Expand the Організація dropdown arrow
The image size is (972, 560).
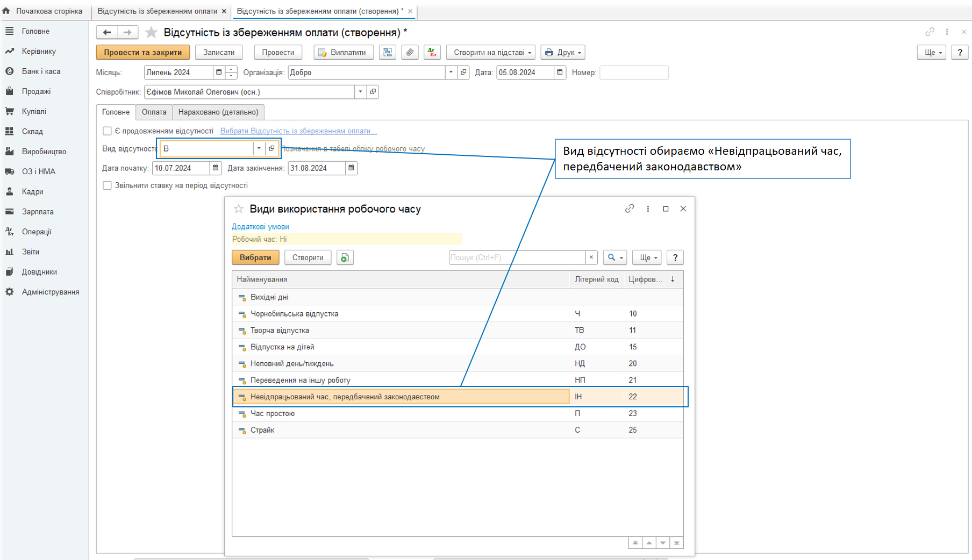[451, 72]
